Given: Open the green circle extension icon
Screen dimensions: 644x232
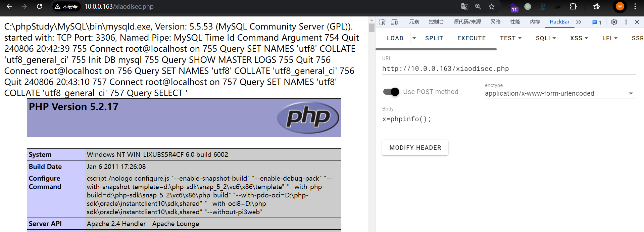Looking at the screenshot, I should coord(528,6).
